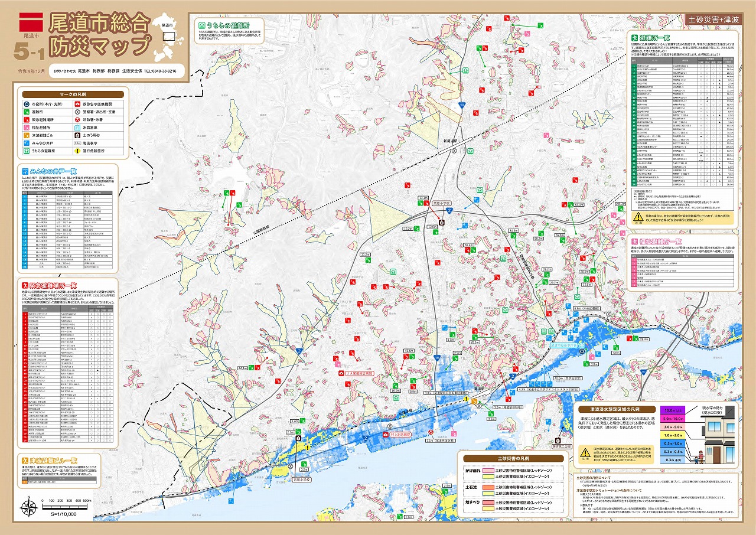Click the 水防倉庫 icon in the legend
The image size is (756, 535).
tap(77, 128)
